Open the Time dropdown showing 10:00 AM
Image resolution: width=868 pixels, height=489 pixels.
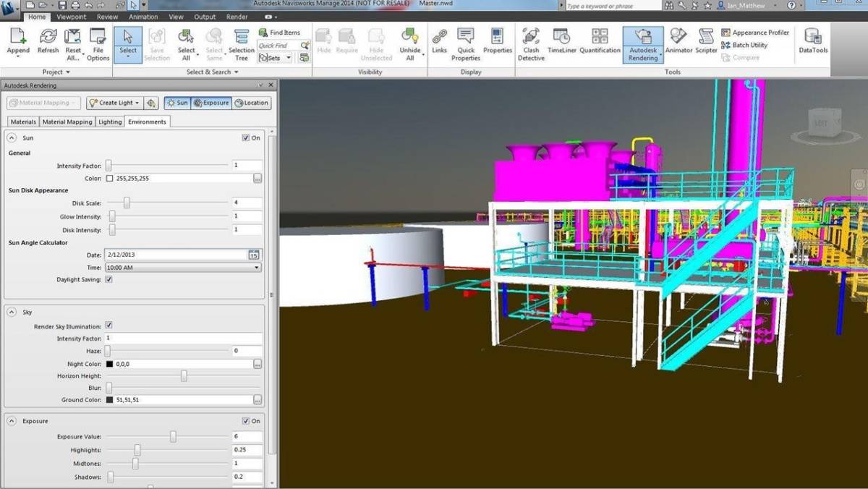click(x=183, y=268)
